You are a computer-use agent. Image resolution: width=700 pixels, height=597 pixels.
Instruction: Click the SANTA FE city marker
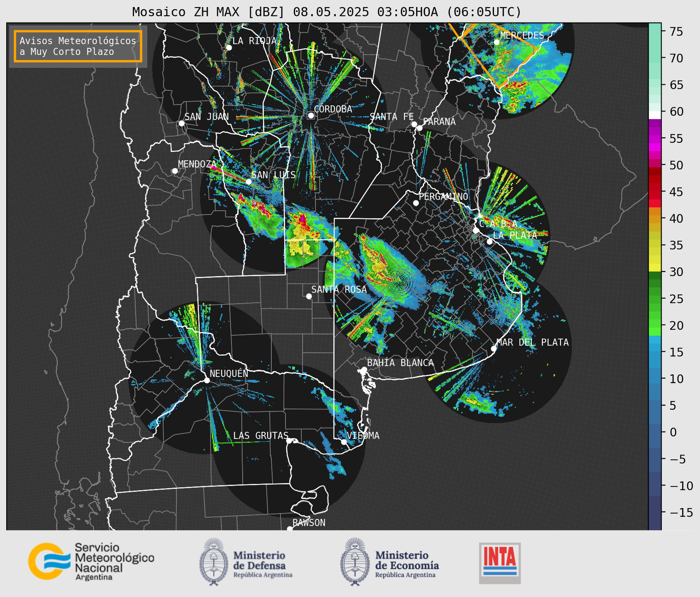pos(414,124)
